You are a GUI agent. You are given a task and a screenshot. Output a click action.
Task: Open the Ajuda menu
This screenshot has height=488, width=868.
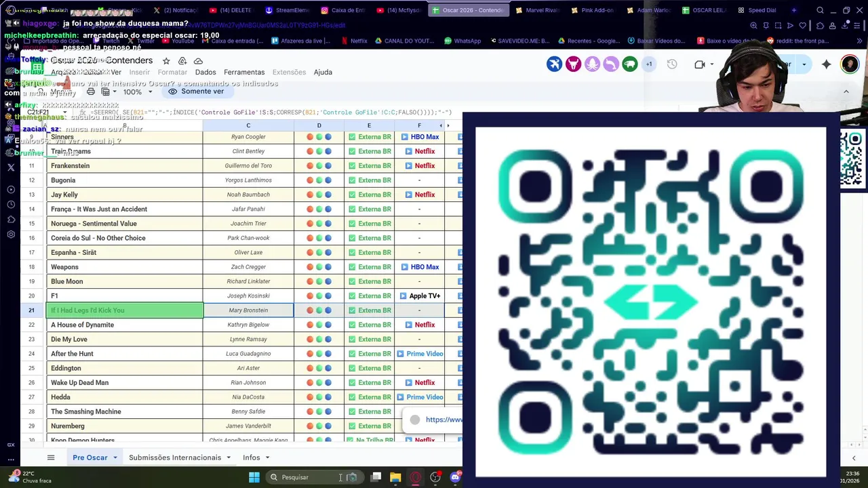click(323, 72)
